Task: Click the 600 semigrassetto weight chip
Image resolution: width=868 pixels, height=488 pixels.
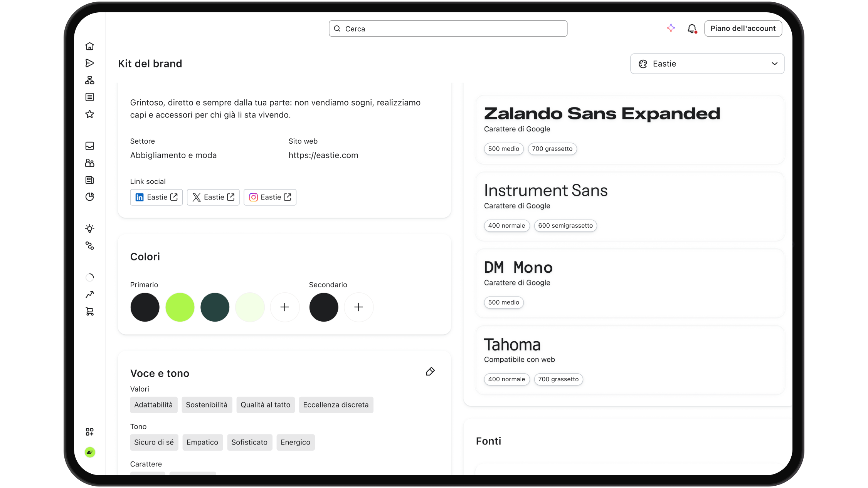Action: (565, 226)
